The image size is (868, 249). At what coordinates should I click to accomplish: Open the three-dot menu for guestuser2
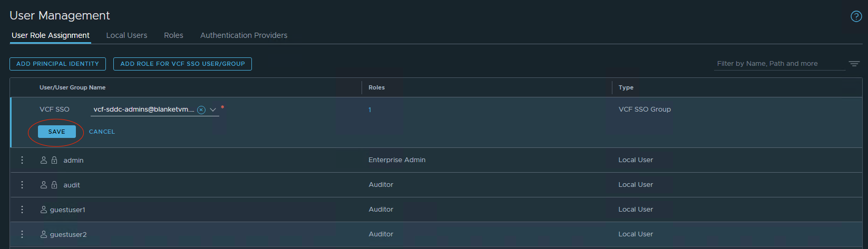22,234
